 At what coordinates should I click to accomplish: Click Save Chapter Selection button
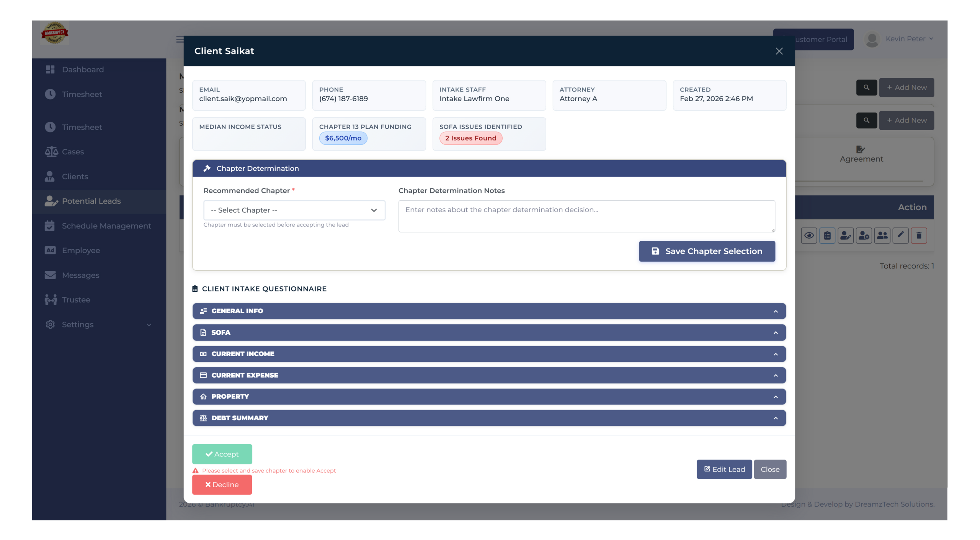click(x=707, y=251)
